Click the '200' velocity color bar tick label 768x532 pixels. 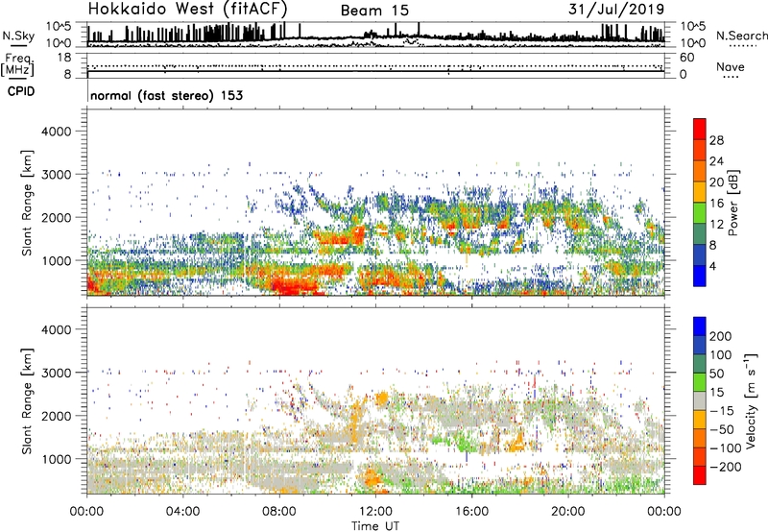pyautogui.click(x=721, y=336)
